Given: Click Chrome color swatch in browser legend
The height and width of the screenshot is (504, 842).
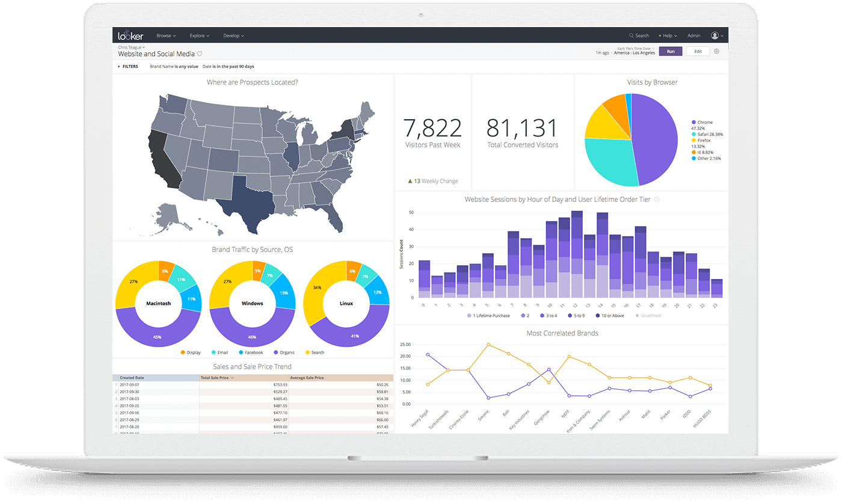Looking at the screenshot, I should pyautogui.click(x=693, y=122).
